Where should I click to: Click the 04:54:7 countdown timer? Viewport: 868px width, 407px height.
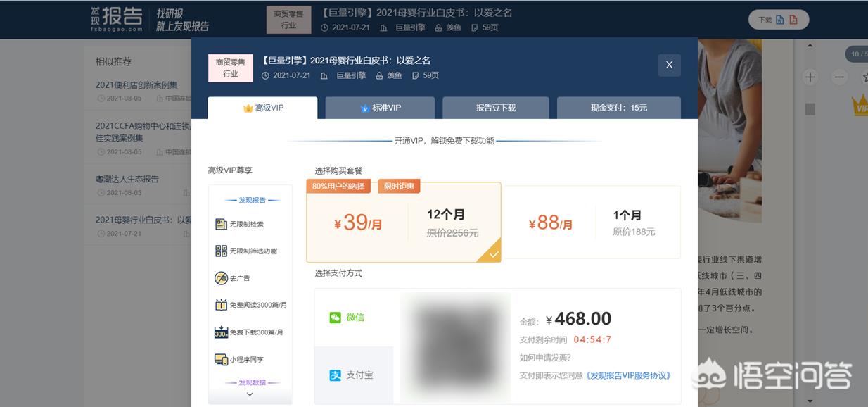coord(593,339)
